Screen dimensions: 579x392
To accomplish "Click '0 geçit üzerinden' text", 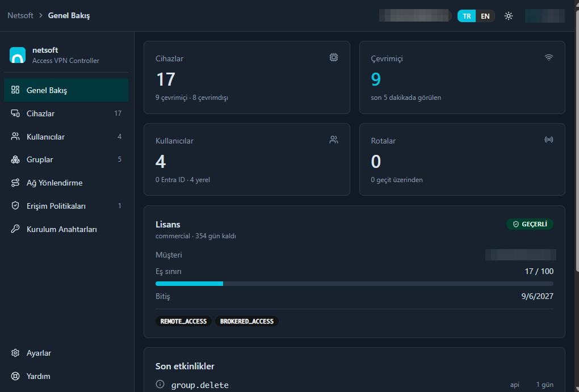I will coord(397,180).
